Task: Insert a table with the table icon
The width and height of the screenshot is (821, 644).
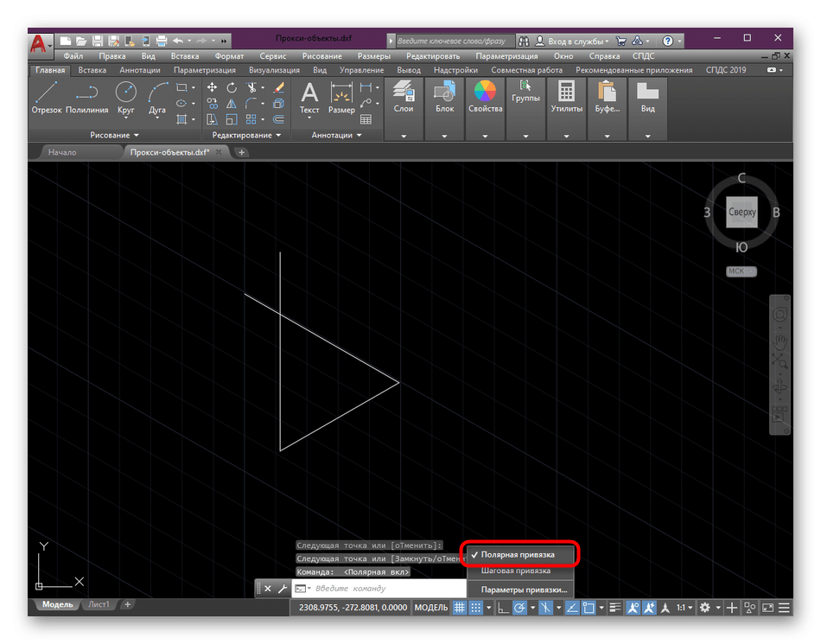Action: pos(366,119)
